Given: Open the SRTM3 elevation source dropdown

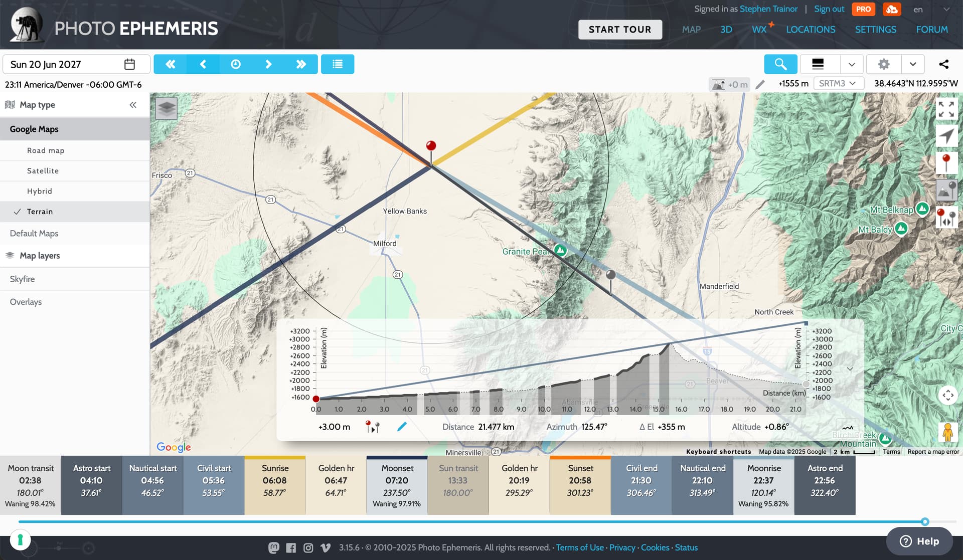Looking at the screenshot, I should (839, 84).
